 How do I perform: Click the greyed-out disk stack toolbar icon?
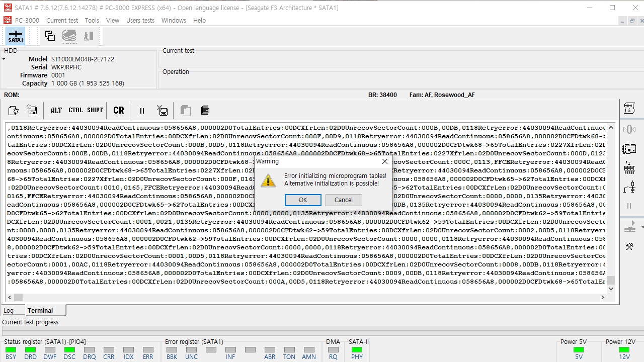(x=69, y=36)
